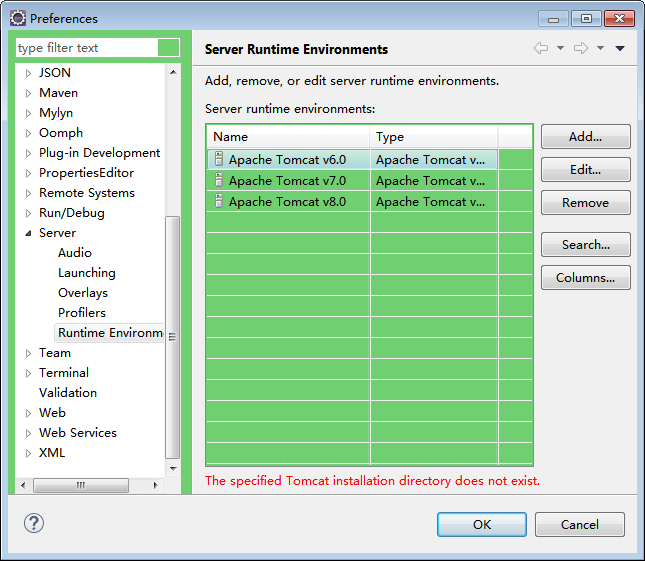
Task: Expand the JSON tree node
Action: point(28,73)
